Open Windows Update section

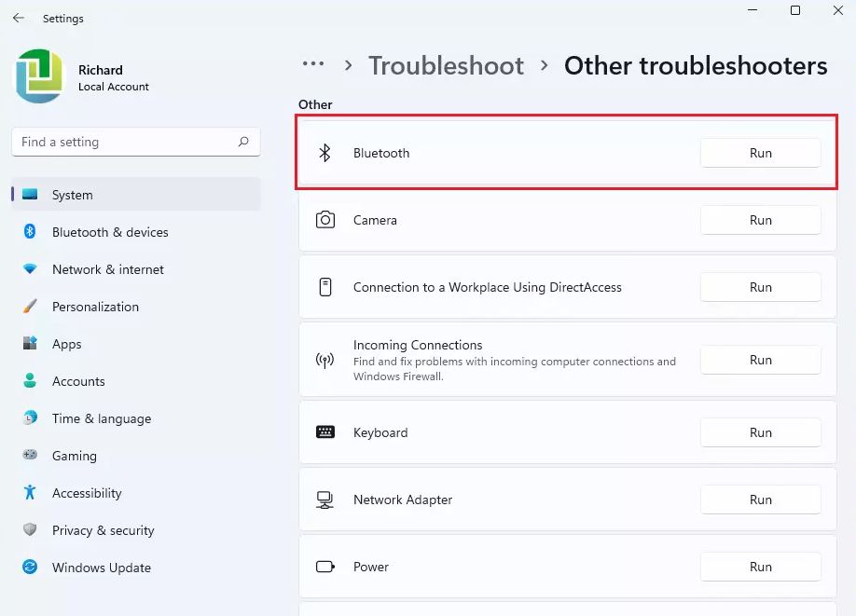101,568
